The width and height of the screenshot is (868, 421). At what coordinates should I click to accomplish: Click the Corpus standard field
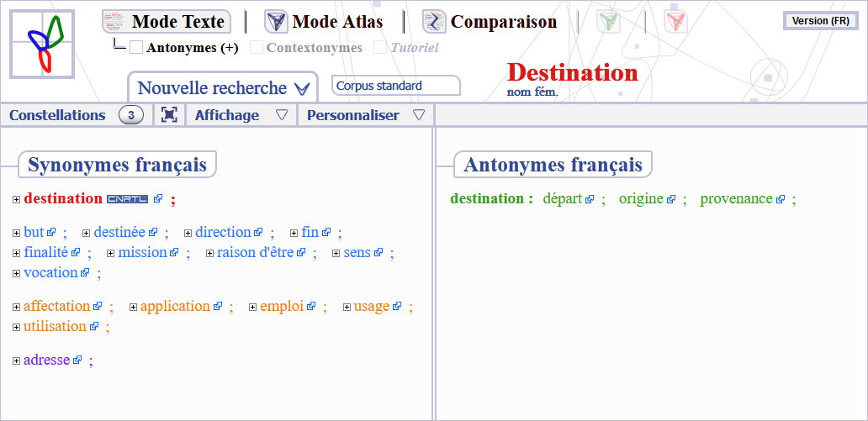point(396,86)
